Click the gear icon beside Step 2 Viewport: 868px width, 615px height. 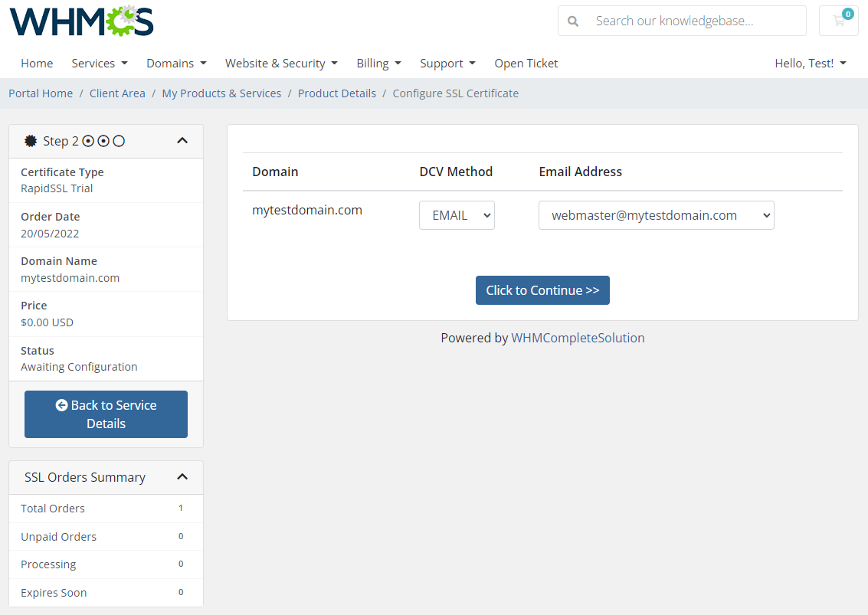[x=31, y=141]
